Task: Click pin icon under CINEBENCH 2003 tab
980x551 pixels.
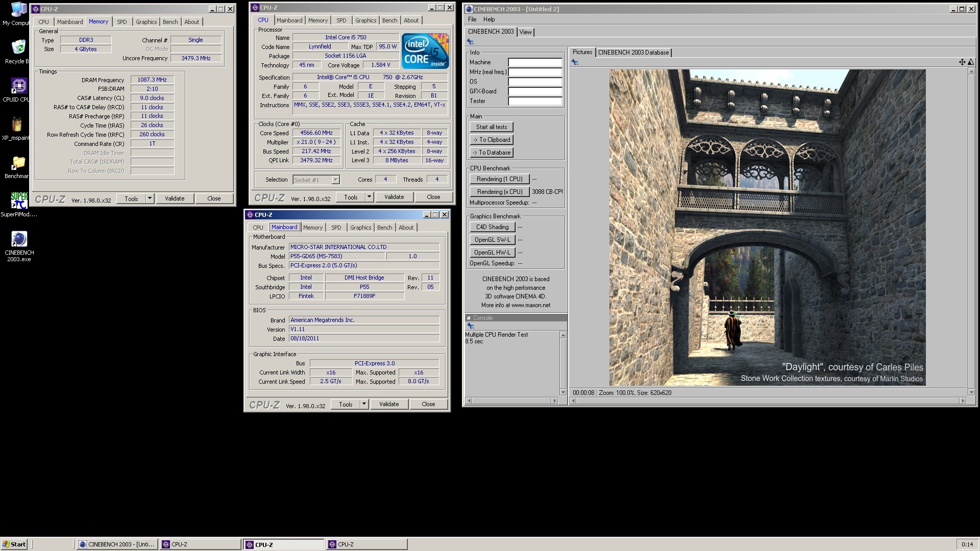Action: click(x=470, y=42)
